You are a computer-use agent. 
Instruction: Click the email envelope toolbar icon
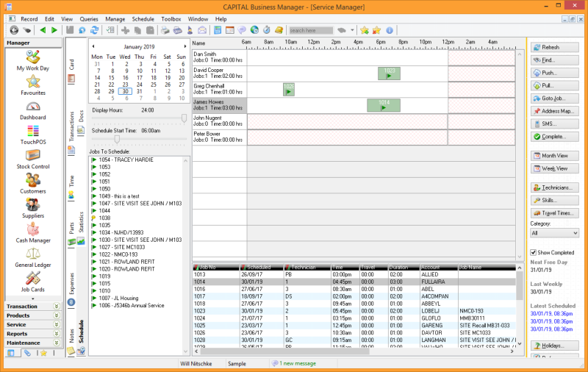pyautogui.click(x=202, y=30)
